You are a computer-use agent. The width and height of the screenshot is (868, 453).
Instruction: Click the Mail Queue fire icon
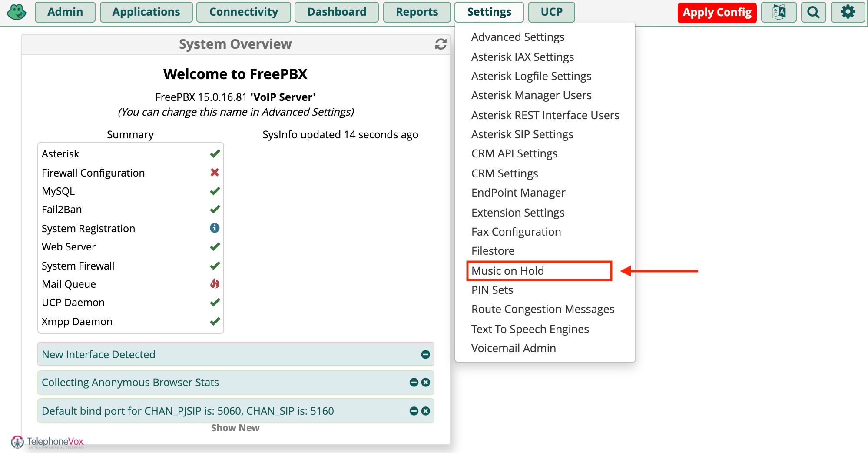coord(215,283)
